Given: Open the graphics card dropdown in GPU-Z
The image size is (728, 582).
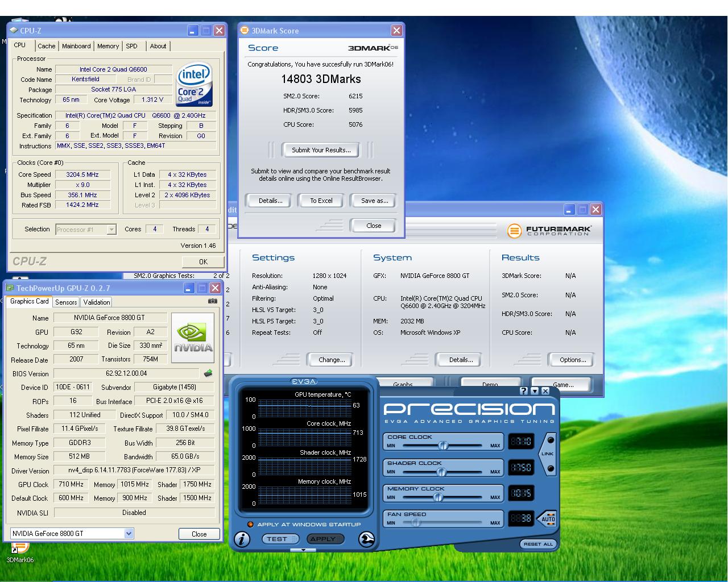Looking at the screenshot, I should [129, 533].
